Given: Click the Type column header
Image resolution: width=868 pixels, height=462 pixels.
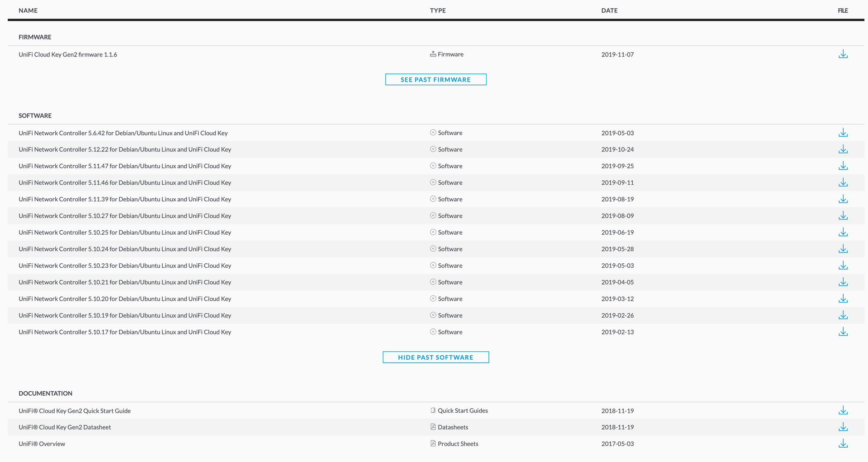Looking at the screenshot, I should coord(437,10).
